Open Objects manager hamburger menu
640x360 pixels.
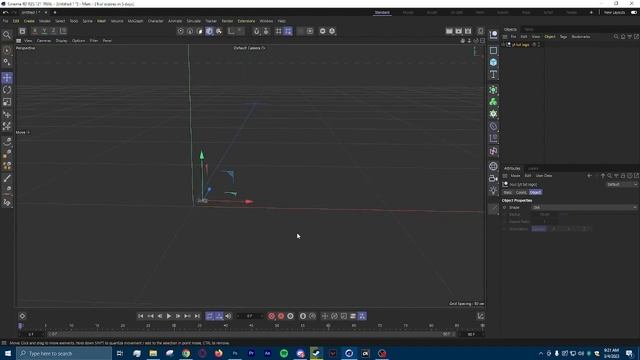click(x=505, y=37)
